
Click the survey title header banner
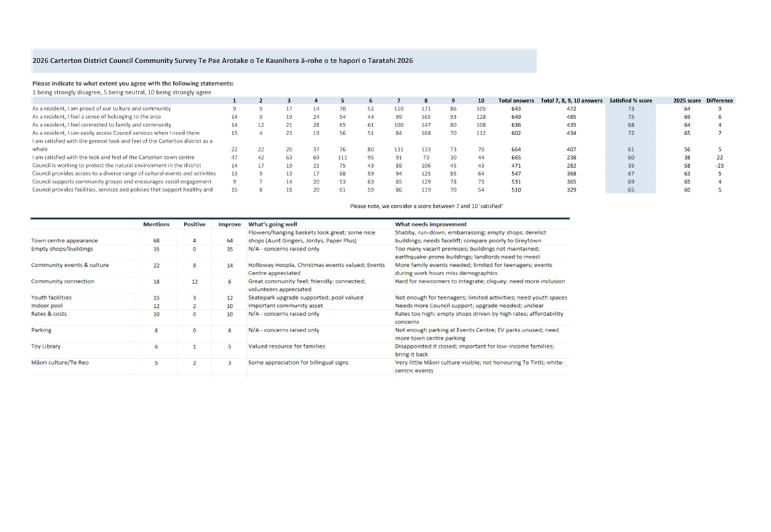284,61
